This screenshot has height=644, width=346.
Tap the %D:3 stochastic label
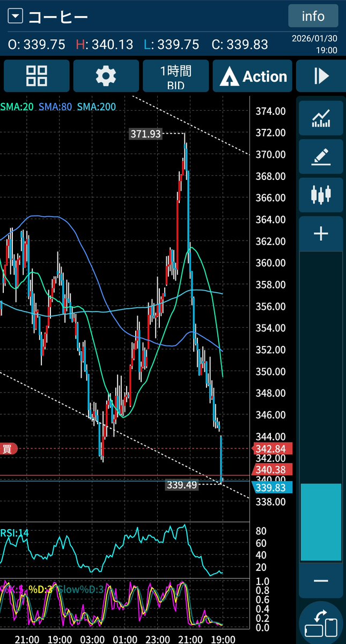(x=41, y=590)
